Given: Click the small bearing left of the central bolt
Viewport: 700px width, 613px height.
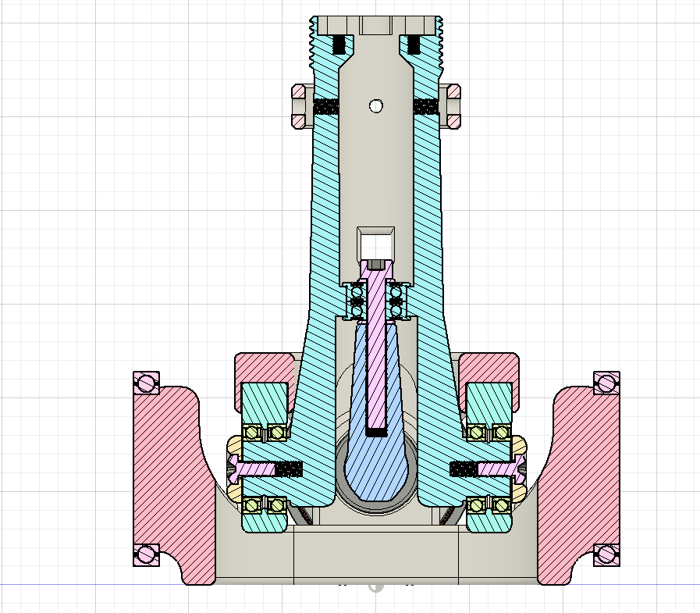Looking at the screenshot, I should point(357,301).
